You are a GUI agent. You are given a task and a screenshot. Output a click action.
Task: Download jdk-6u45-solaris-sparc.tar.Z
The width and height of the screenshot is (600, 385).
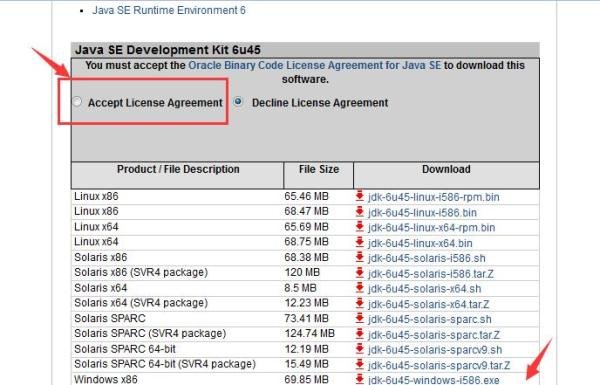(x=434, y=335)
